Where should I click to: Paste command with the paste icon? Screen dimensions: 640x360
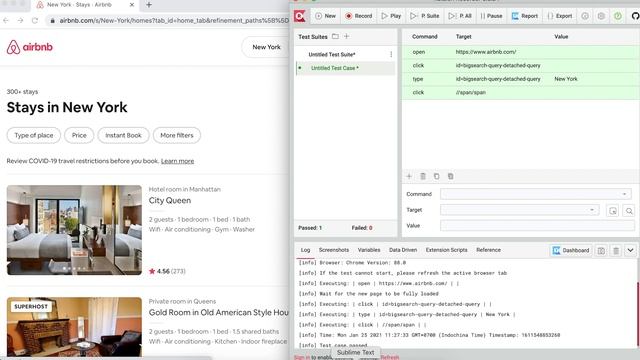tap(450, 176)
